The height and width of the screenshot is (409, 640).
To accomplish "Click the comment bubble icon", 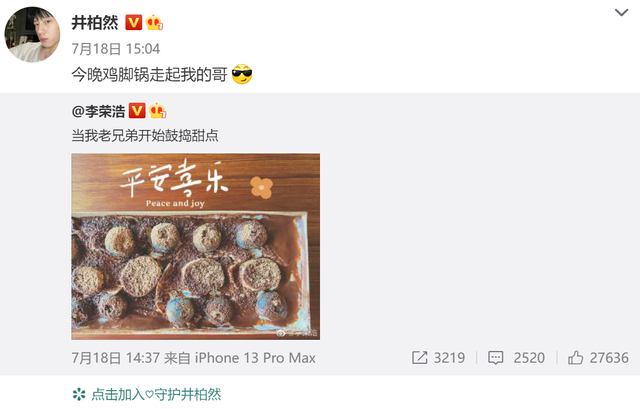I will (496, 358).
